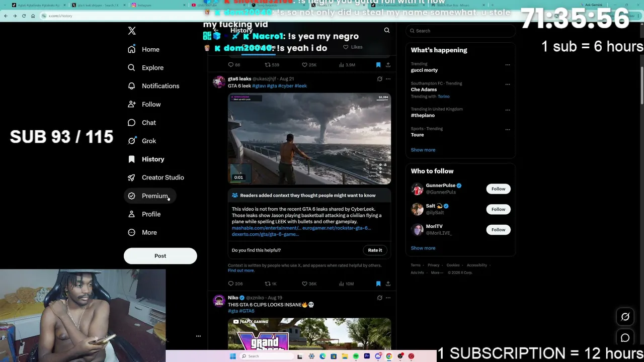Open the more options menu on Niko's post

click(x=388, y=298)
